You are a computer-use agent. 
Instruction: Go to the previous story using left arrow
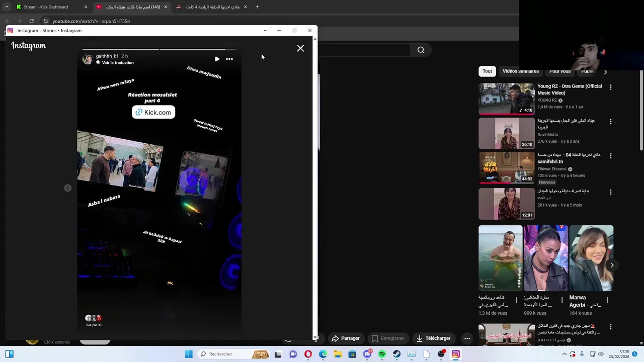click(67, 188)
